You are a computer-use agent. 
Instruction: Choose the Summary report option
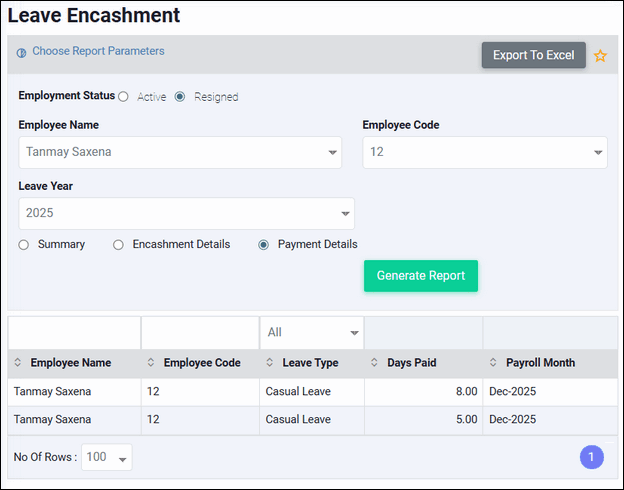coord(24,244)
